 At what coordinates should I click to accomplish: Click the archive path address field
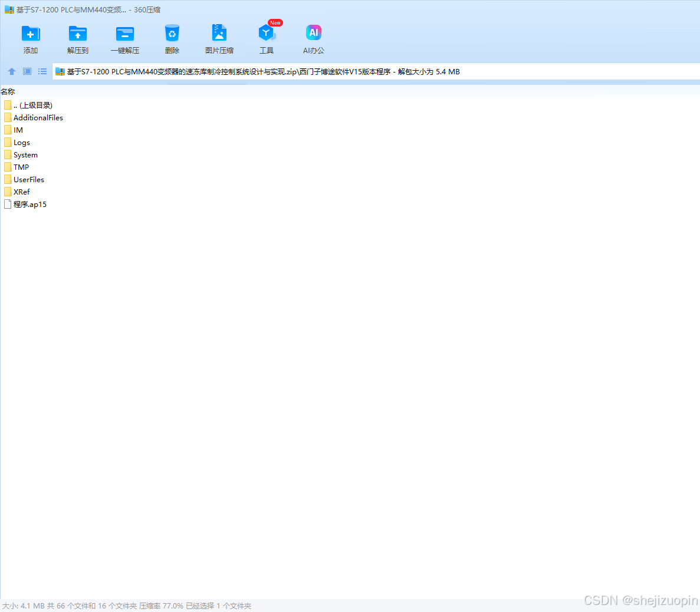pyautogui.click(x=376, y=71)
